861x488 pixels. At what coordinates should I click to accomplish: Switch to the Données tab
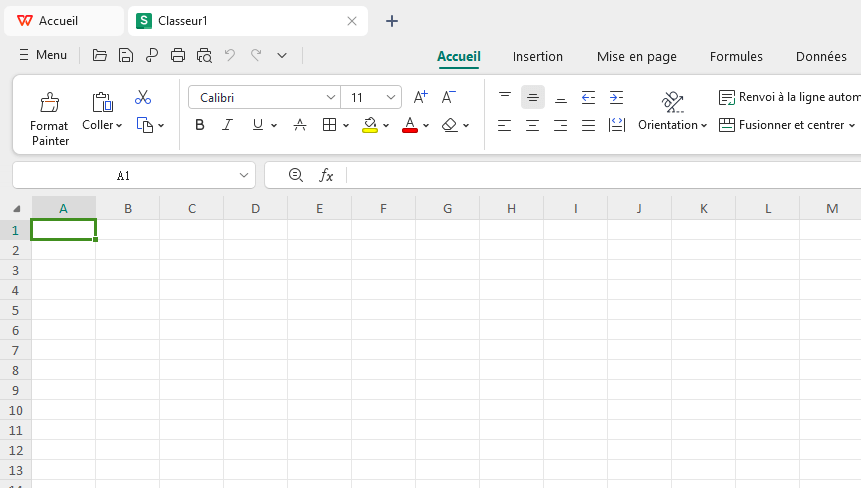click(x=821, y=57)
